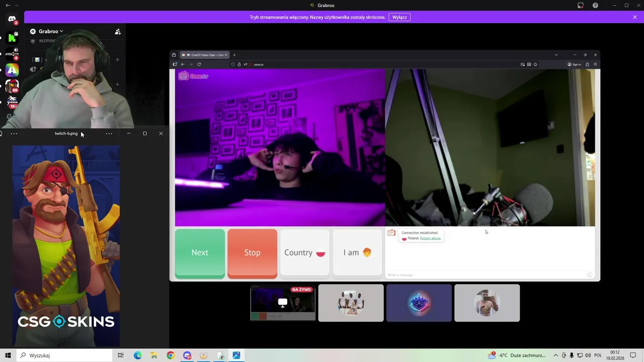Click the OmeTV logo
The height and width of the screenshot is (362, 644).
[193, 76]
